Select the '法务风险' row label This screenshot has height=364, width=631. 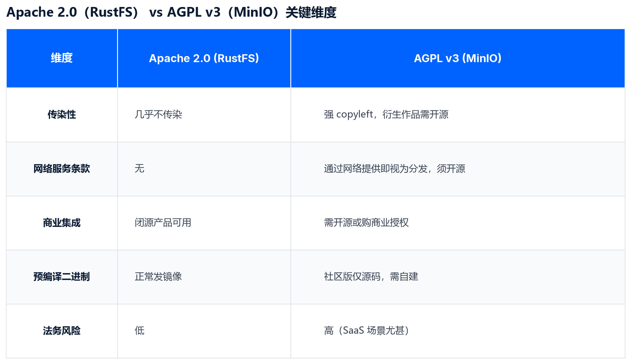click(62, 331)
